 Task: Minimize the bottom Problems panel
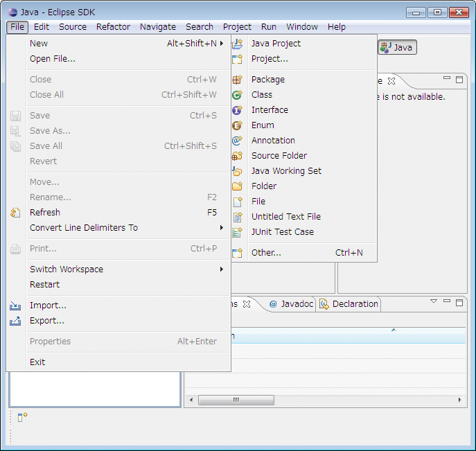coord(447,301)
